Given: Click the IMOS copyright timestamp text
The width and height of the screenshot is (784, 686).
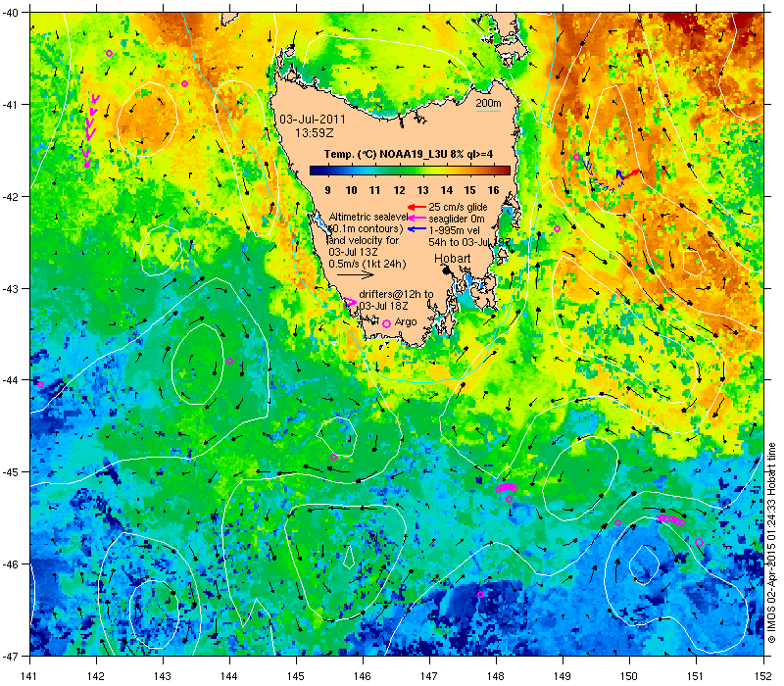Looking at the screenshot, I should [x=771, y=543].
